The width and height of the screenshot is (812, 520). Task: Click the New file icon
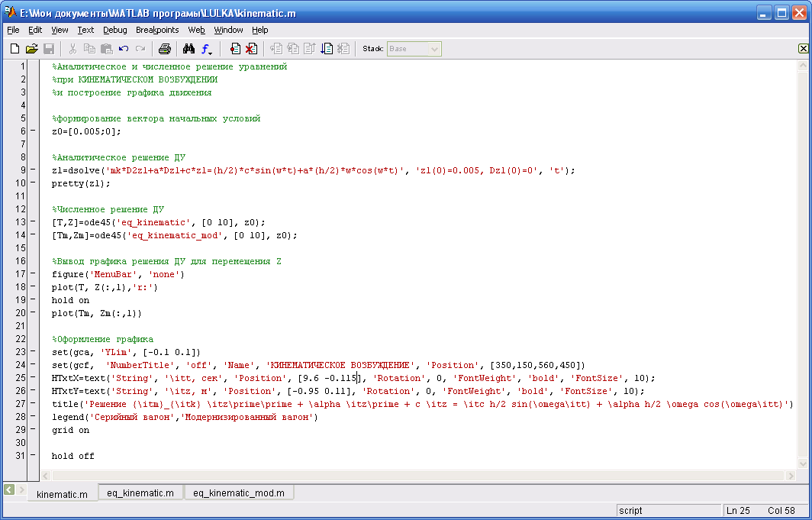click(14, 49)
